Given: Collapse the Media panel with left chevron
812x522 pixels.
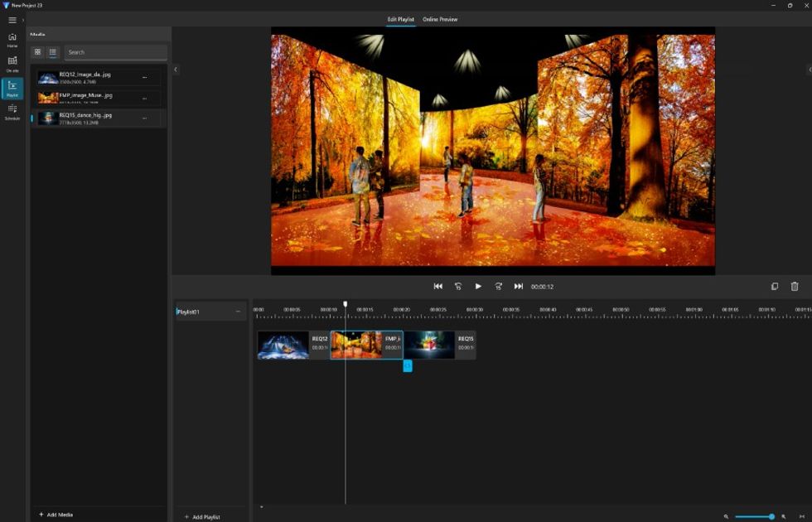Looking at the screenshot, I should click(176, 70).
